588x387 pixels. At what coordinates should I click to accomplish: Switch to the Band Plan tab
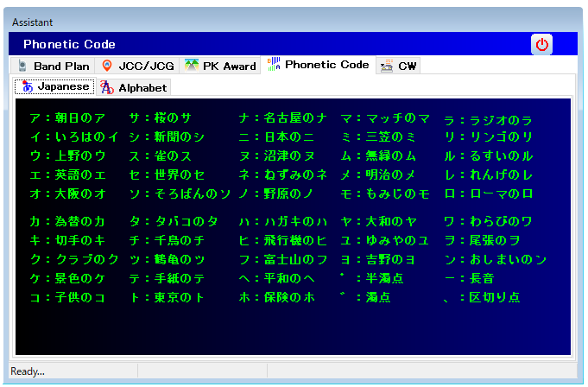[x=53, y=66]
